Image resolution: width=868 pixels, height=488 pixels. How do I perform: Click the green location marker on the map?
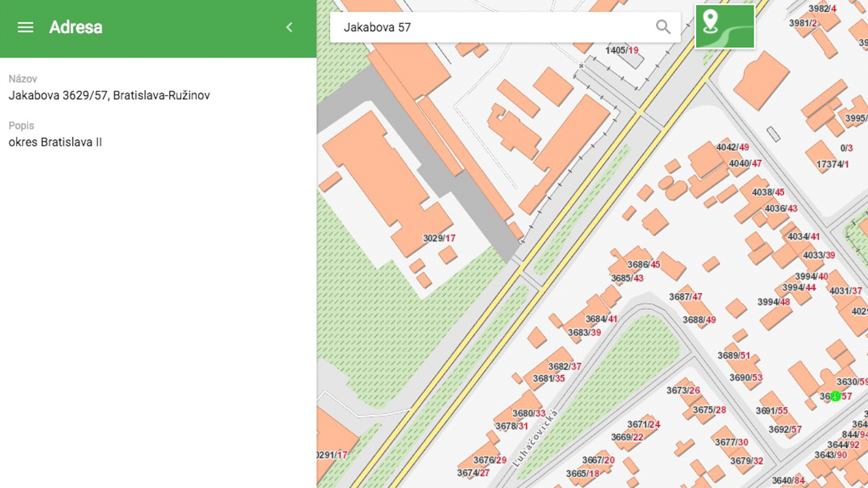pos(835,396)
